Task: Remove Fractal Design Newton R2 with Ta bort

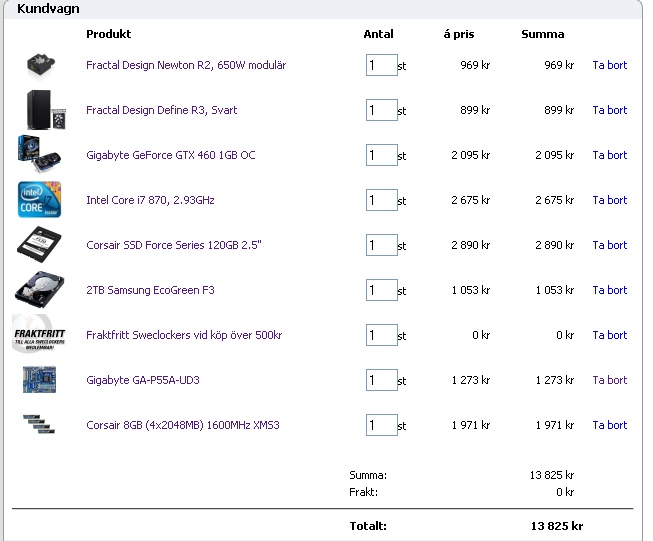Action: pyautogui.click(x=609, y=65)
